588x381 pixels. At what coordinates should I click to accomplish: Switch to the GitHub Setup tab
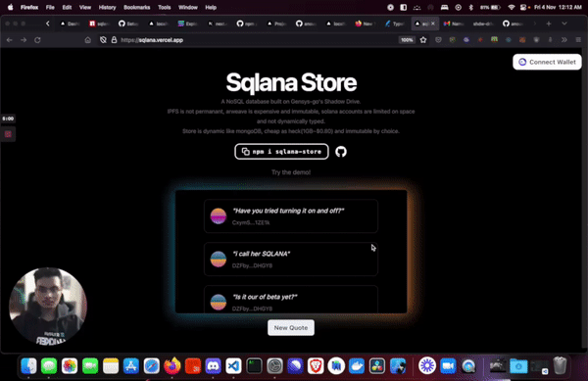(x=128, y=24)
